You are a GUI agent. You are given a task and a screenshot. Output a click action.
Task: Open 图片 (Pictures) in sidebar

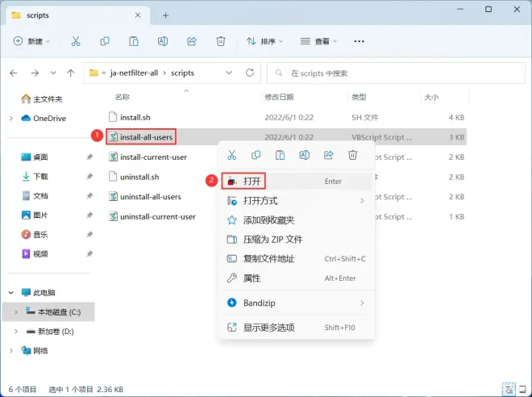[35, 215]
